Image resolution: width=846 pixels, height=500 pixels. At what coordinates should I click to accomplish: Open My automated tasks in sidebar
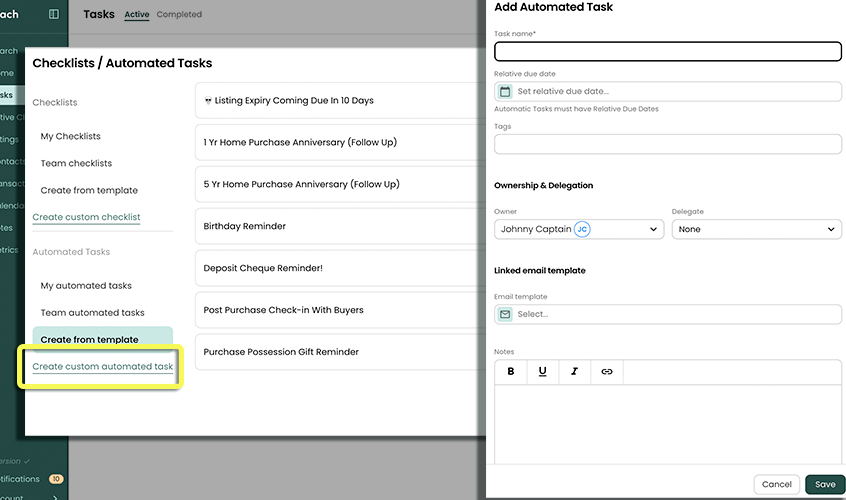click(x=86, y=286)
